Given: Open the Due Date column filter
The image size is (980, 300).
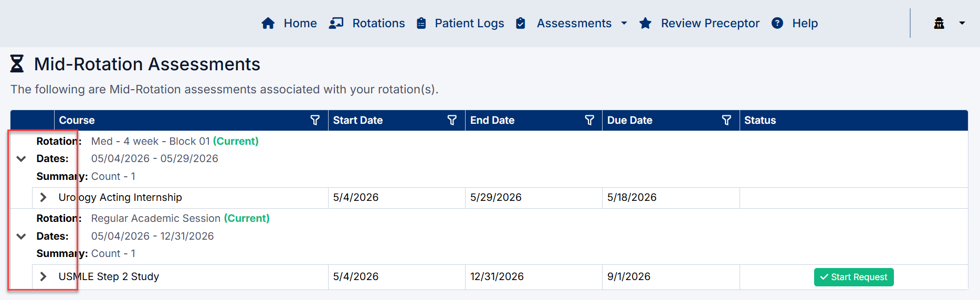Looking at the screenshot, I should (726, 120).
